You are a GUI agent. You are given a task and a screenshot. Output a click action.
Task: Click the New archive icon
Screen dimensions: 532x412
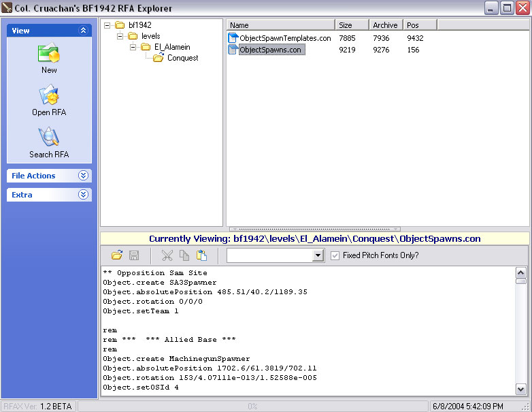[x=49, y=53]
